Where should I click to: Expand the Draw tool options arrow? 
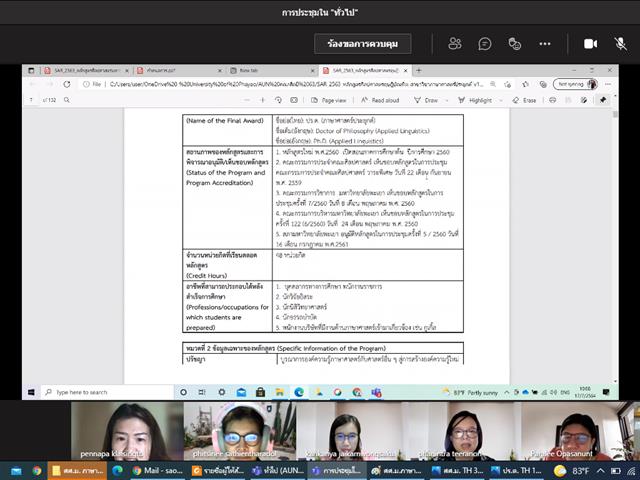[447, 100]
